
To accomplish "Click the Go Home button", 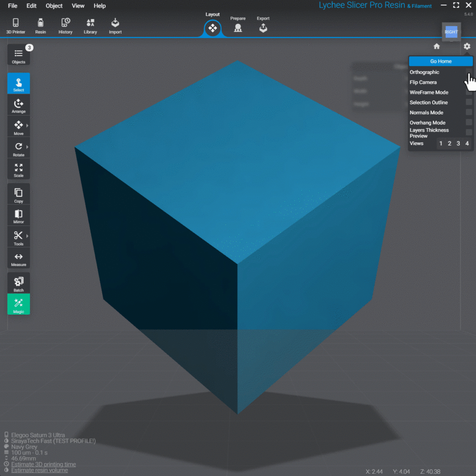I will click(440, 61).
